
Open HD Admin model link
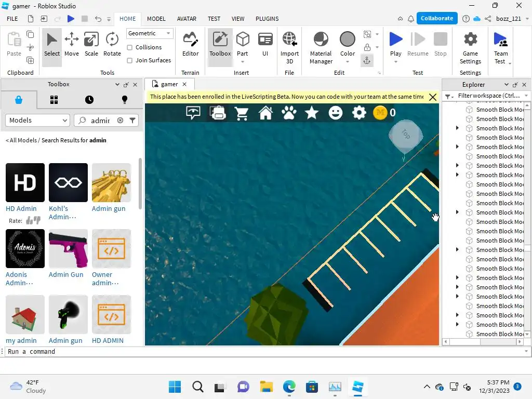(21, 209)
